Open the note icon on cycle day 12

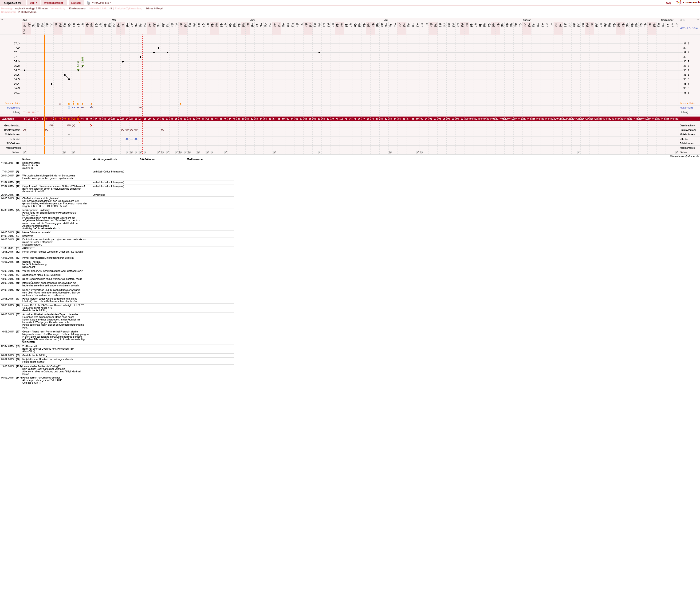73,152
